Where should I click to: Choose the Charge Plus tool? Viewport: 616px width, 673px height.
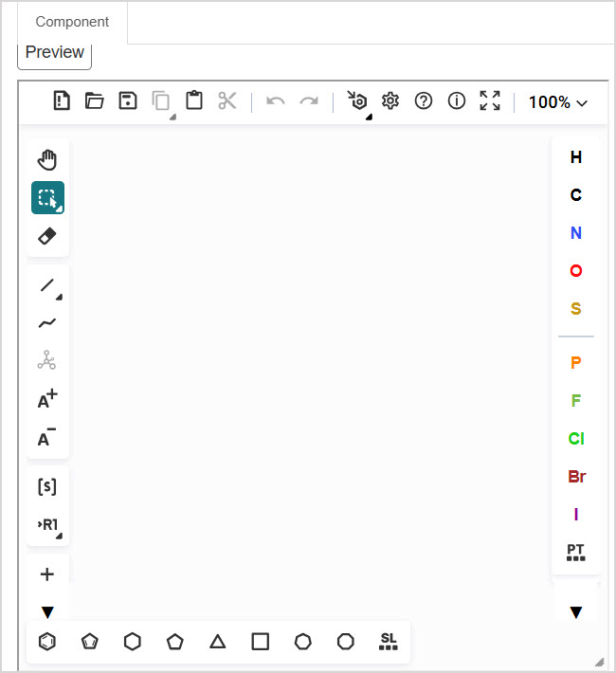[47, 399]
